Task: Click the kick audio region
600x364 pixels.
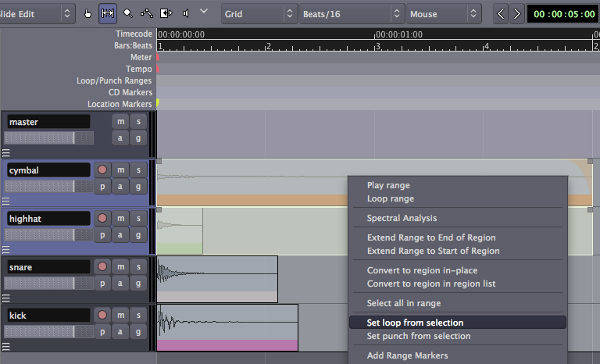Action: point(227,328)
